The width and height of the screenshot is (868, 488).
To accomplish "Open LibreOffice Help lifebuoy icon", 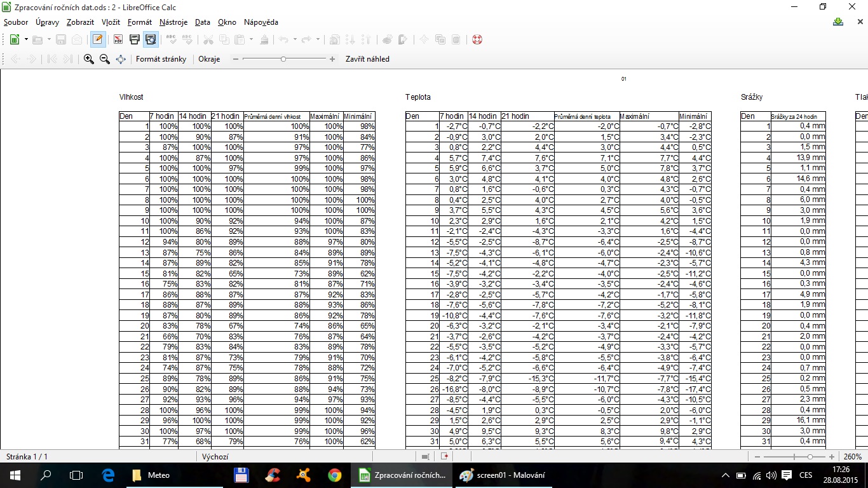I will pos(477,39).
